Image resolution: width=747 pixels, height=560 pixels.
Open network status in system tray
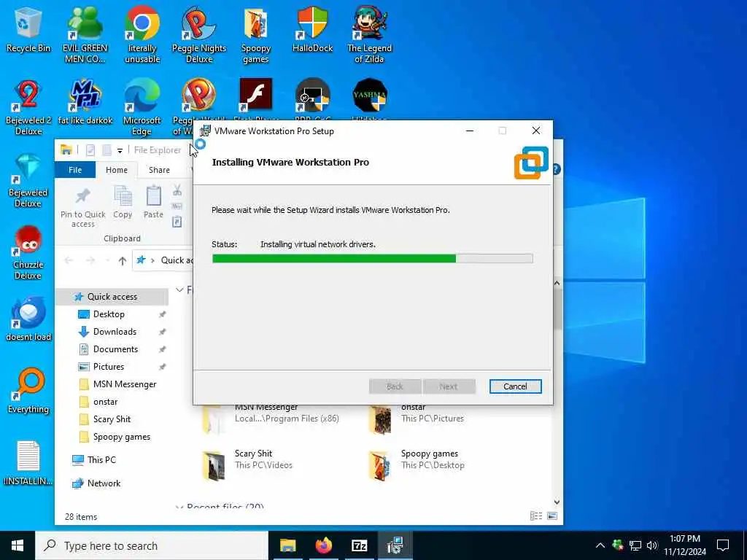click(635, 545)
